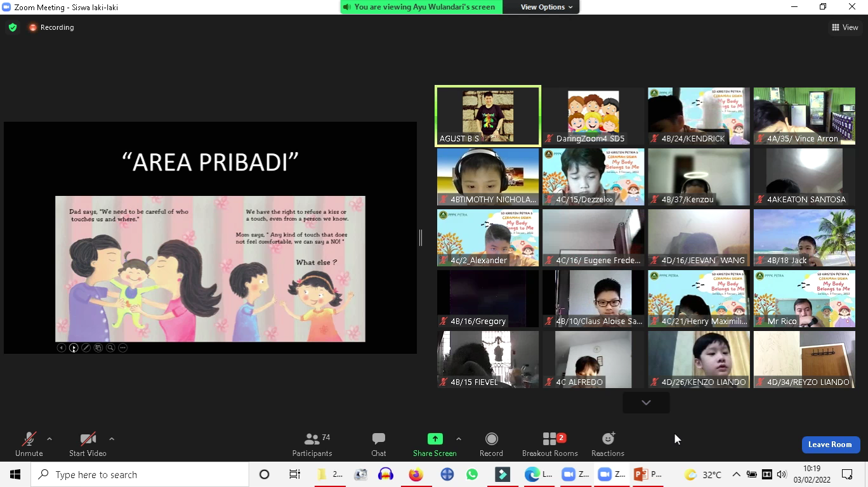Select 4D/16/JEEVAN WANG video tile
Screen dimensions: 868x487
click(x=699, y=238)
